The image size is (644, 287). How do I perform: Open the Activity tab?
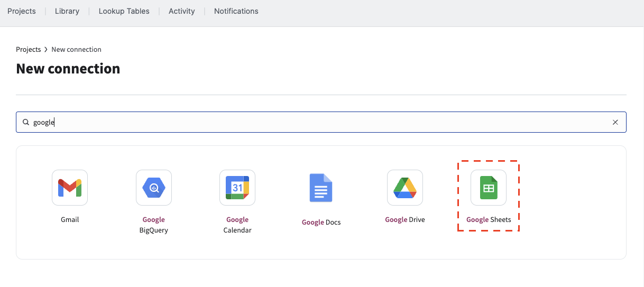tap(182, 11)
